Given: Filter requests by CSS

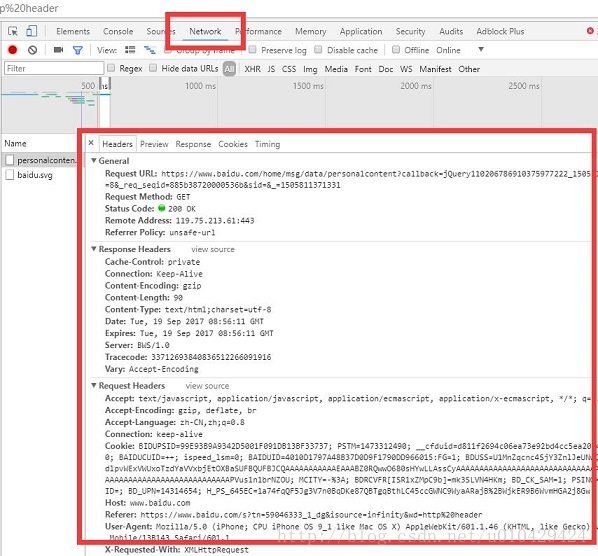Looking at the screenshot, I should pos(289,69).
